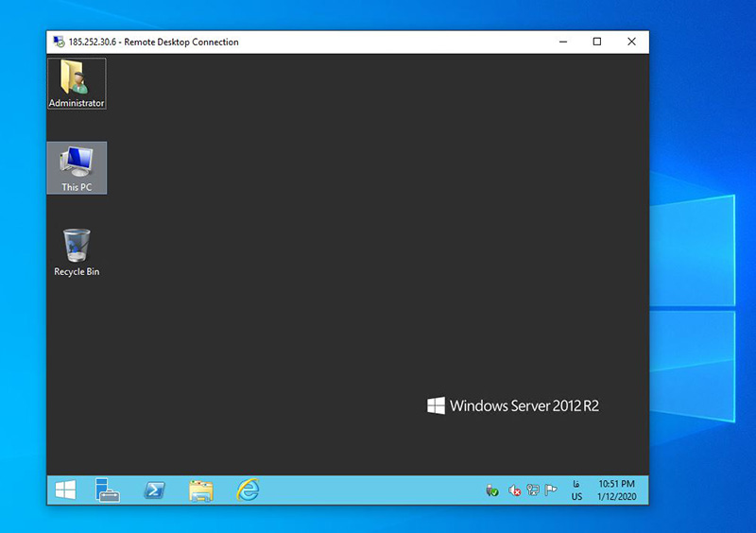Open File Explorer from the taskbar
Viewport: 756px width, 533px height.
coord(201,490)
